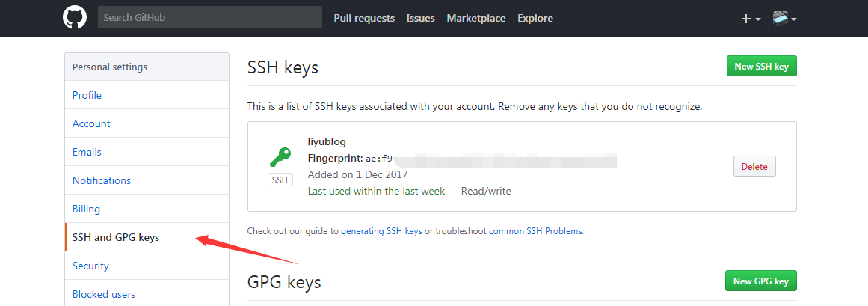Expand the plus create-new dropdown
The width and height of the screenshot is (868, 306).
click(751, 19)
